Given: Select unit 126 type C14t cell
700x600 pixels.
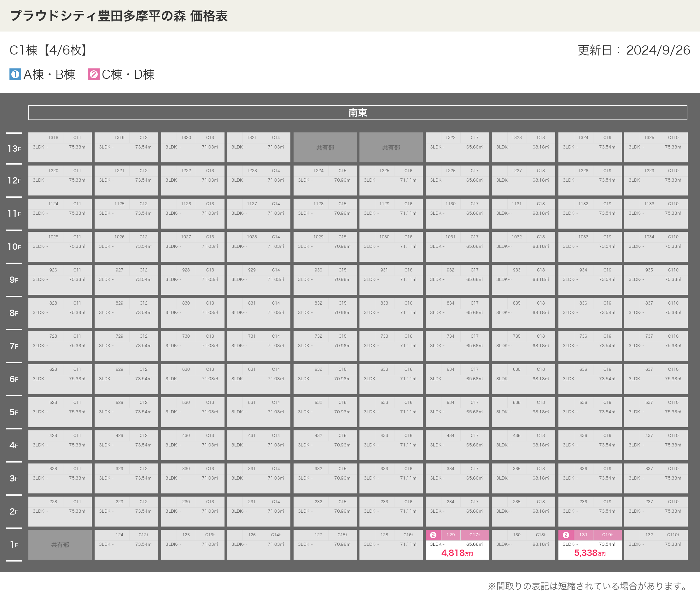Looking at the screenshot, I should click(x=259, y=545).
